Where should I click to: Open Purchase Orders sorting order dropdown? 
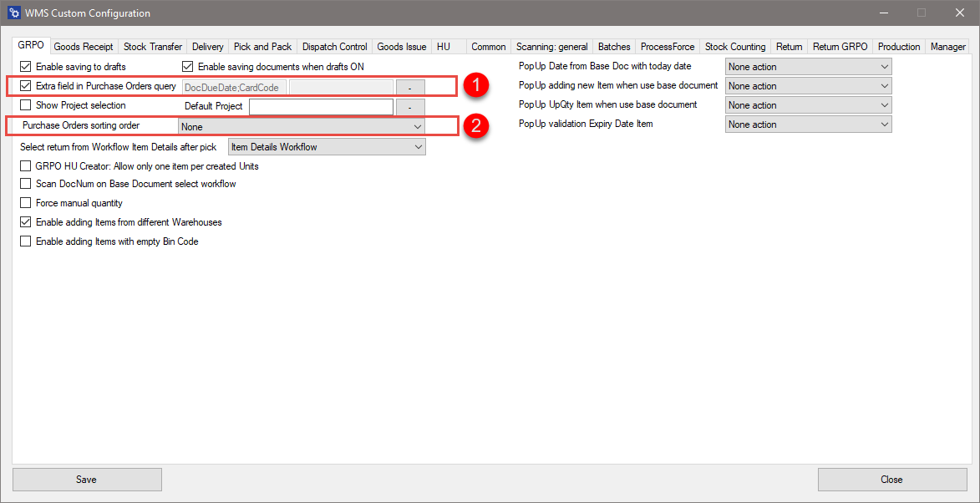tap(302, 127)
